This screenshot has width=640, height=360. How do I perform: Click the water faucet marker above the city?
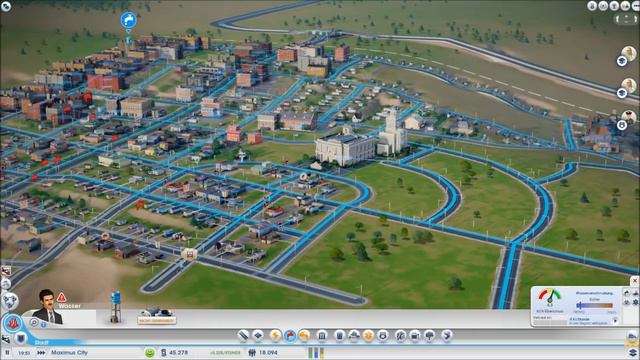click(x=129, y=20)
